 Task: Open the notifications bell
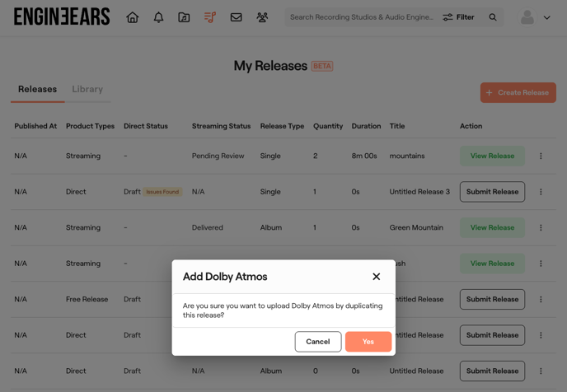pyautogui.click(x=158, y=17)
